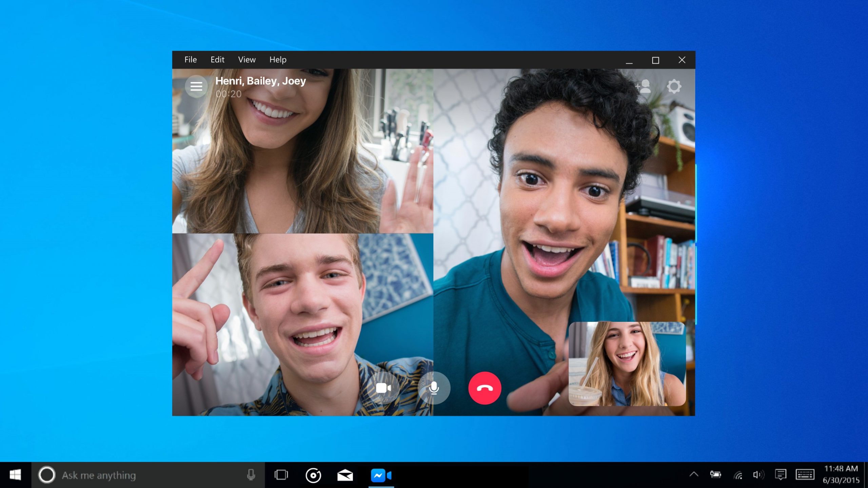Open call settings gear
868x488 pixels.
pyautogui.click(x=674, y=86)
